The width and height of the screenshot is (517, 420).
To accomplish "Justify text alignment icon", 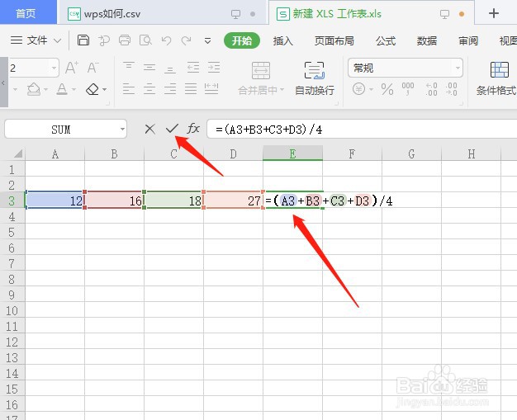I will point(191,89).
